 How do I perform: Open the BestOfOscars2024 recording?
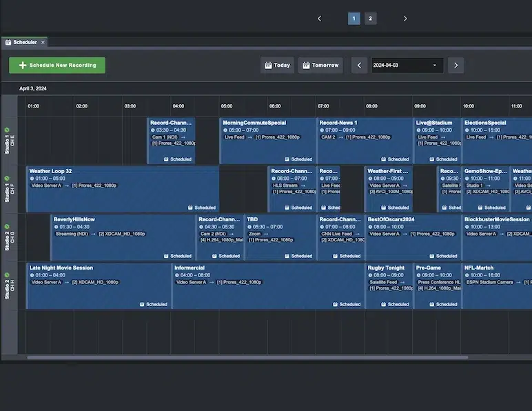tap(413, 237)
